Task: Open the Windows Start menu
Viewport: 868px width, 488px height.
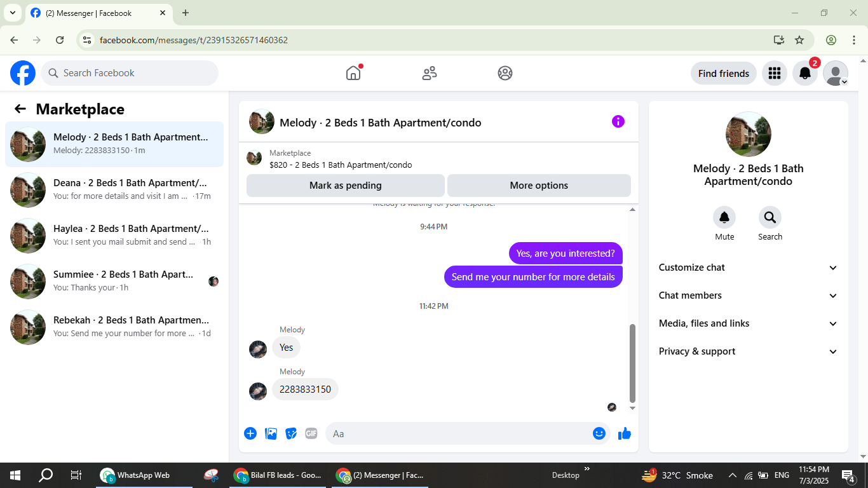Action: (15, 475)
